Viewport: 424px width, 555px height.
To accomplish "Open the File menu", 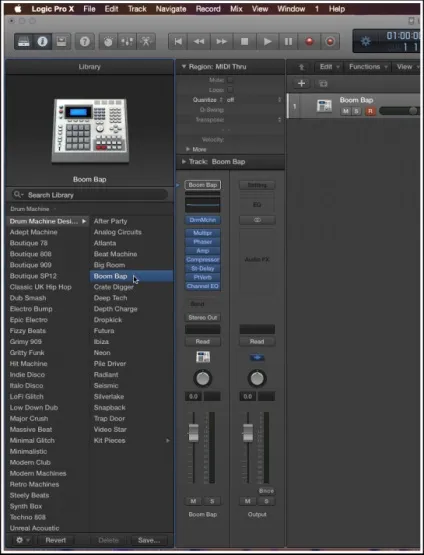I will click(89, 9).
